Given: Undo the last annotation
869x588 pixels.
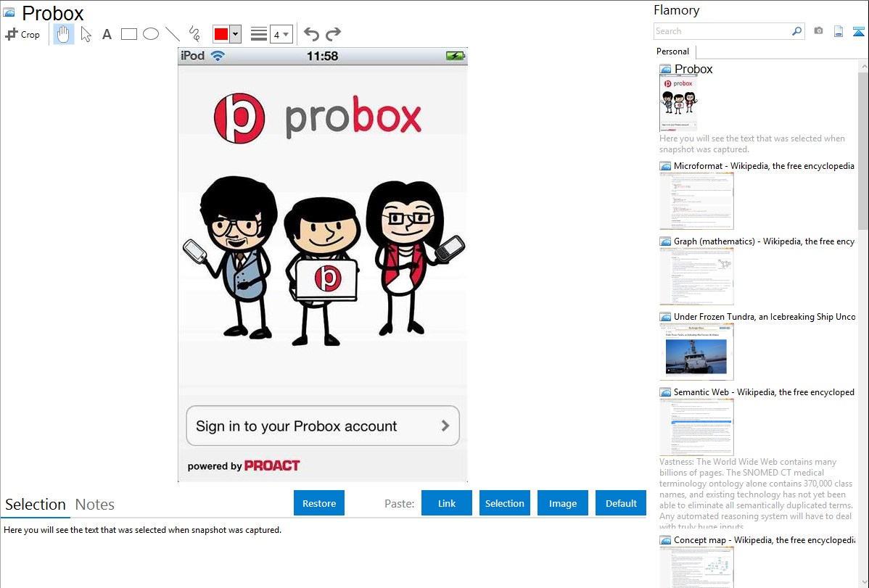Looking at the screenshot, I should click(x=311, y=34).
